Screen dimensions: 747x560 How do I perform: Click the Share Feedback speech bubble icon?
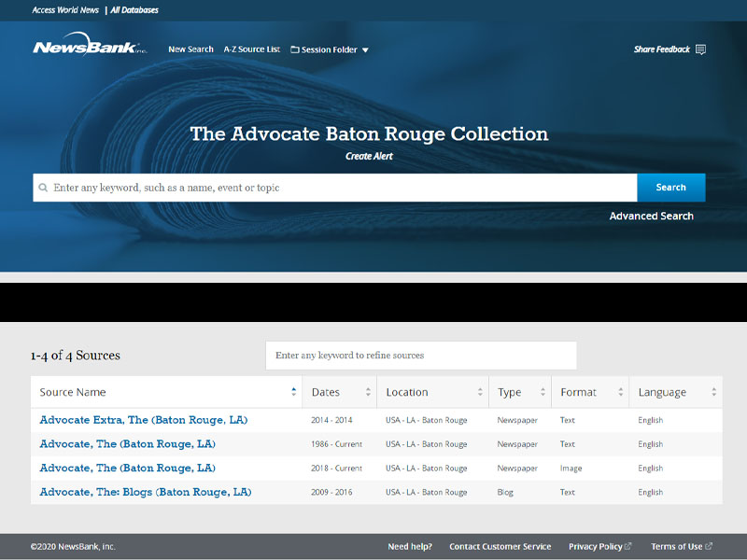point(700,49)
